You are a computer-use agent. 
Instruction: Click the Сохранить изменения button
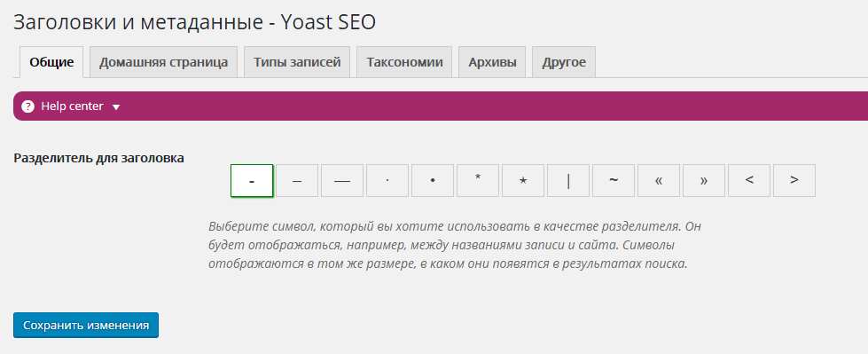[86, 326]
